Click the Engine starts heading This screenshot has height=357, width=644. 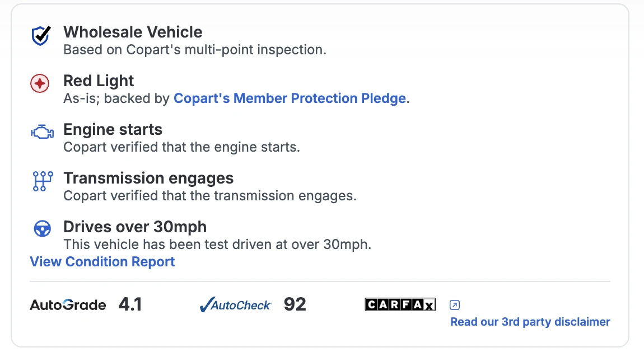(113, 130)
